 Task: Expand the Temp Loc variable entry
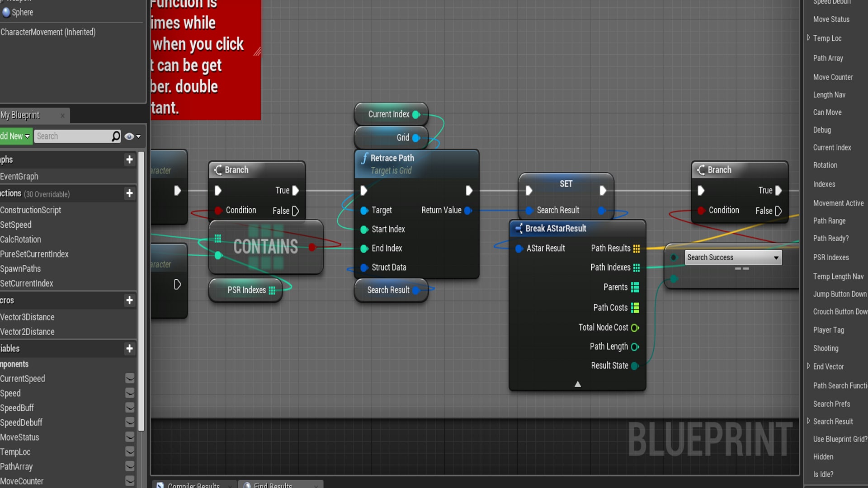click(x=808, y=38)
